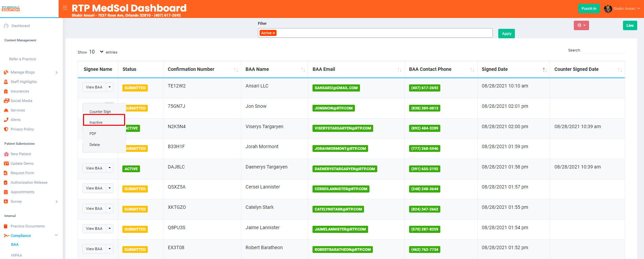Sort by BAA Contact Phone arrows

coord(472,69)
